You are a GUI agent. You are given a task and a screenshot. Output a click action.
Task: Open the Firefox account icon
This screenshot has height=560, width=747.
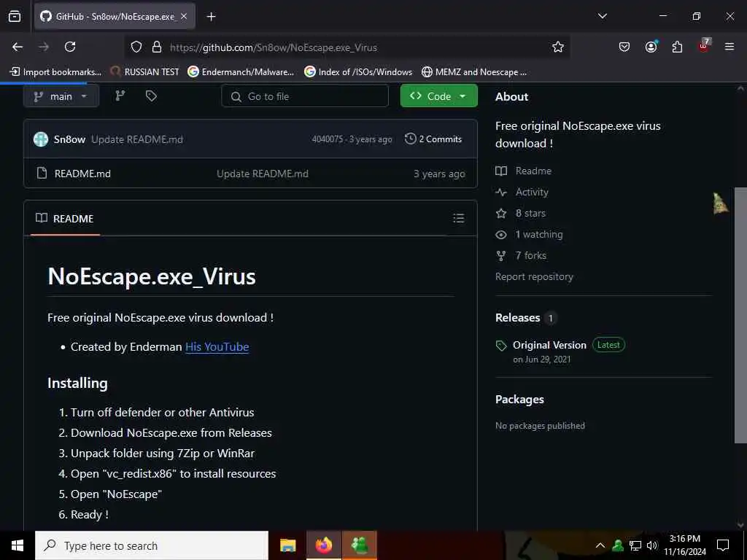tap(651, 47)
